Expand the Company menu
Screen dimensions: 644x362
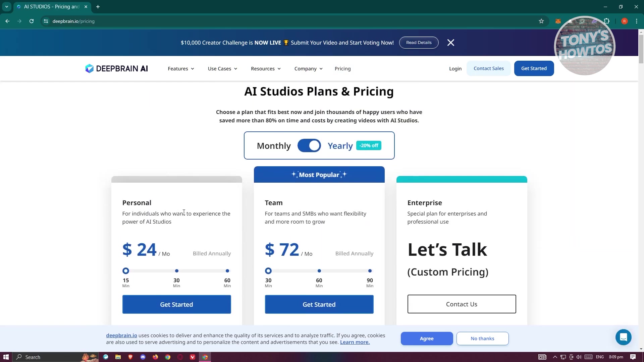(x=308, y=69)
